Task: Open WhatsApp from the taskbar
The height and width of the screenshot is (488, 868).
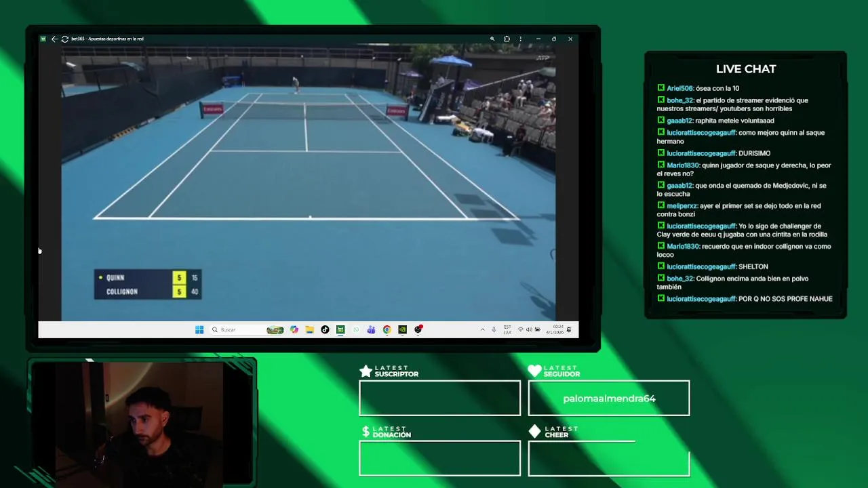Action: click(x=356, y=329)
